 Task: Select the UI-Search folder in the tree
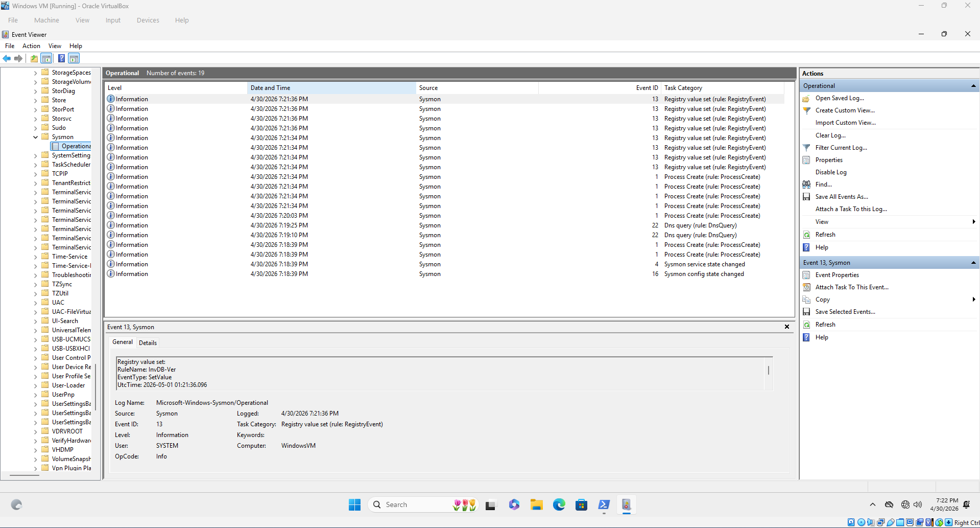[65, 321]
